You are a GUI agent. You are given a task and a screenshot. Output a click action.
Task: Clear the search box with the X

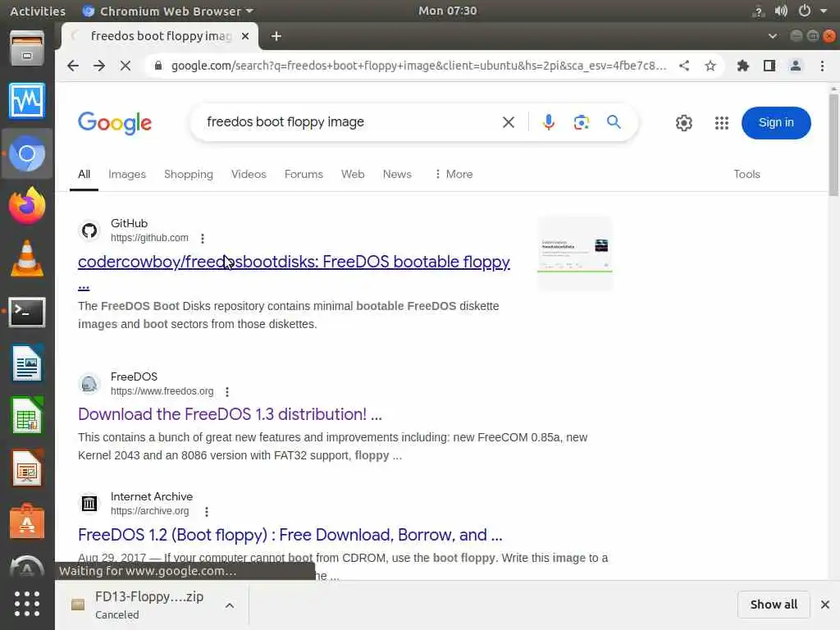click(x=509, y=122)
